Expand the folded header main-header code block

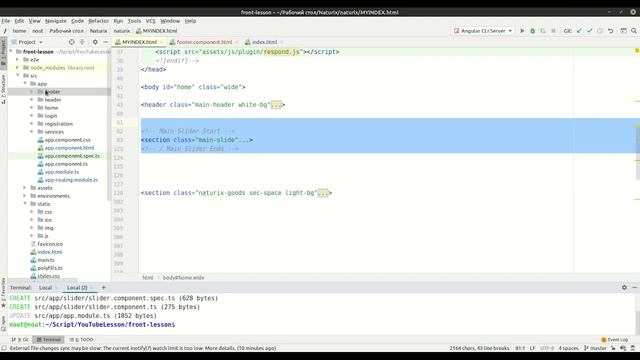276,105
